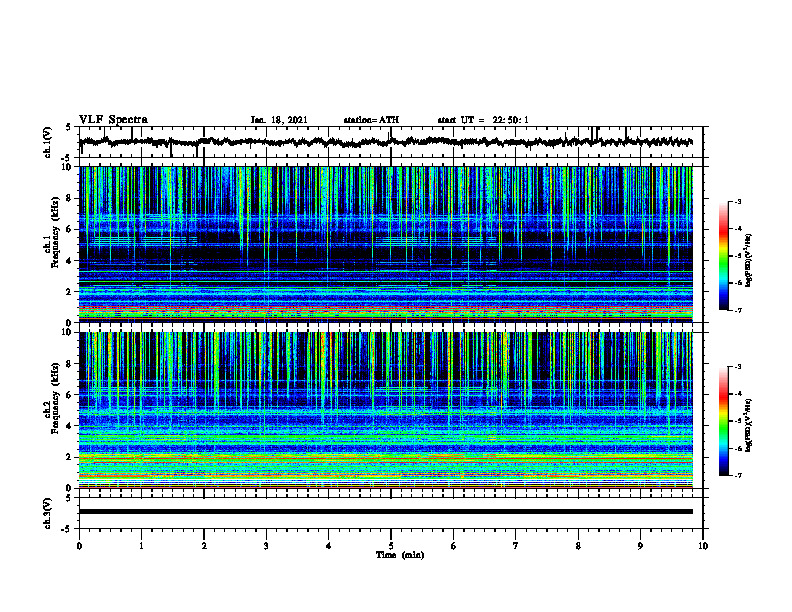
Task: Click the "-7" tick on ch.1 color bar
Action: pyautogui.click(x=738, y=311)
